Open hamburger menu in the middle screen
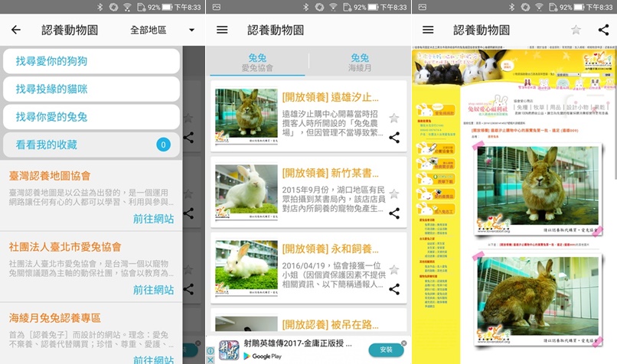617x364 pixels. (222, 30)
